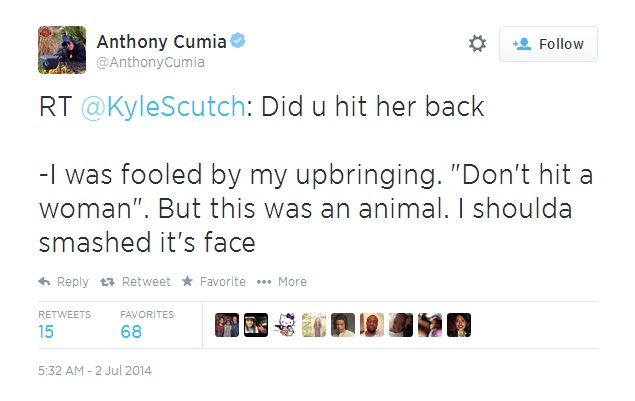Click the first avatar in favoriters row
The width and height of the screenshot is (635, 401).
point(227,325)
